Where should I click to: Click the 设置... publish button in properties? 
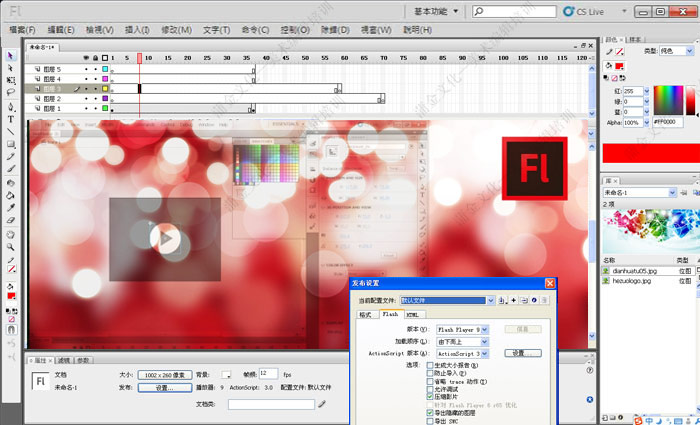tap(165, 388)
